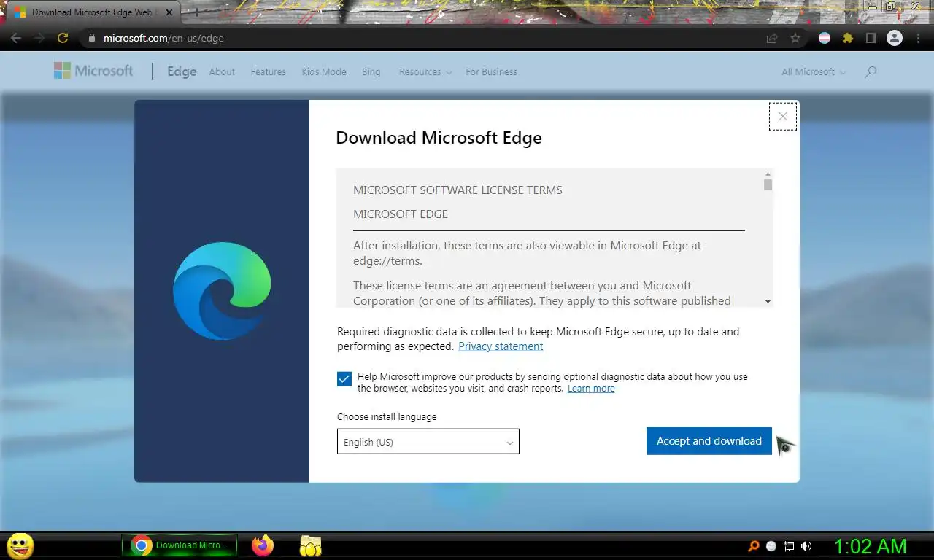
Task: Click the Choose install language label
Action: pyautogui.click(x=387, y=417)
